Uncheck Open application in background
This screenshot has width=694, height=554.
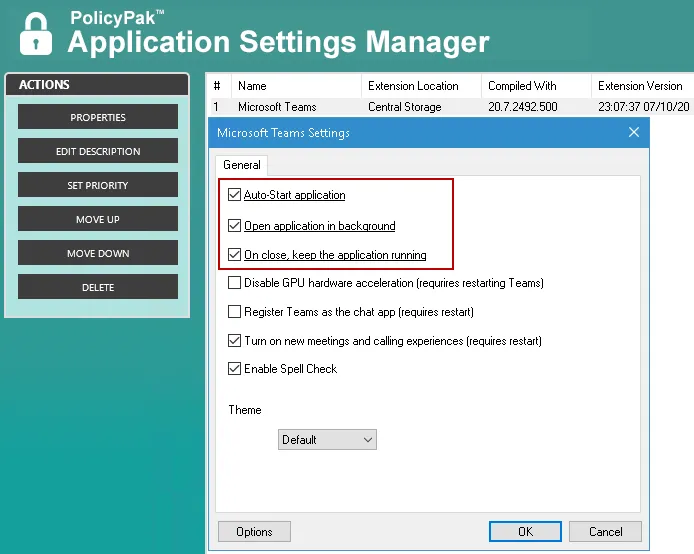[235, 226]
